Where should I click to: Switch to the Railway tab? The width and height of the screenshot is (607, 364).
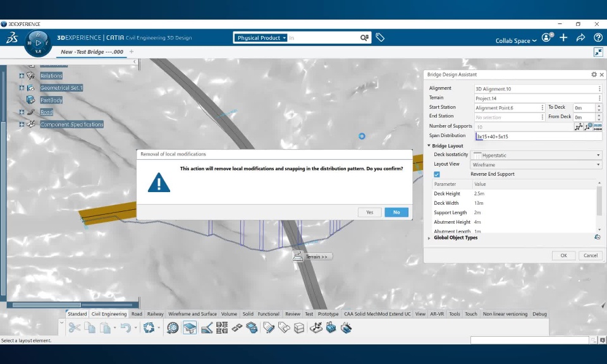pos(156,313)
